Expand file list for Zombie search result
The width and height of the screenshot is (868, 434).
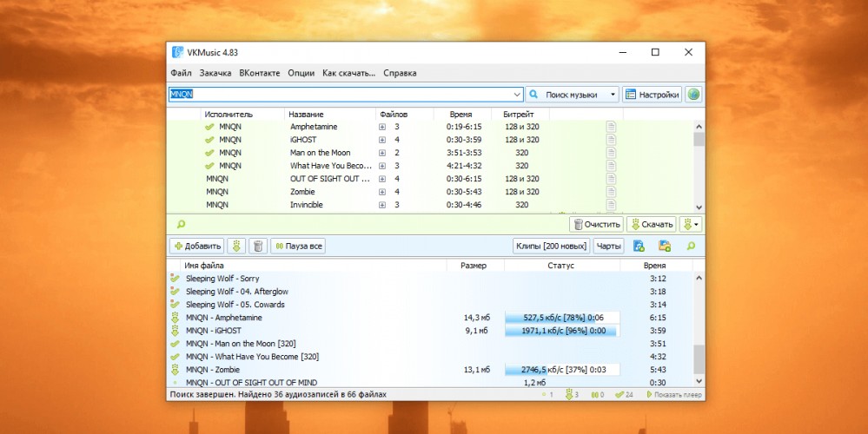pyautogui.click(x=382, y=192)
